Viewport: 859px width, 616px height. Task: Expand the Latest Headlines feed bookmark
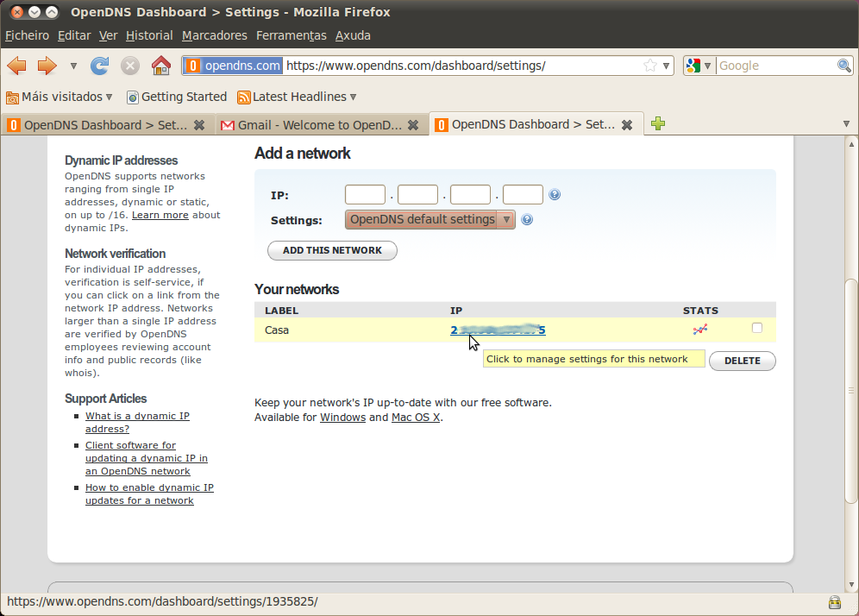tap(297, 97)
